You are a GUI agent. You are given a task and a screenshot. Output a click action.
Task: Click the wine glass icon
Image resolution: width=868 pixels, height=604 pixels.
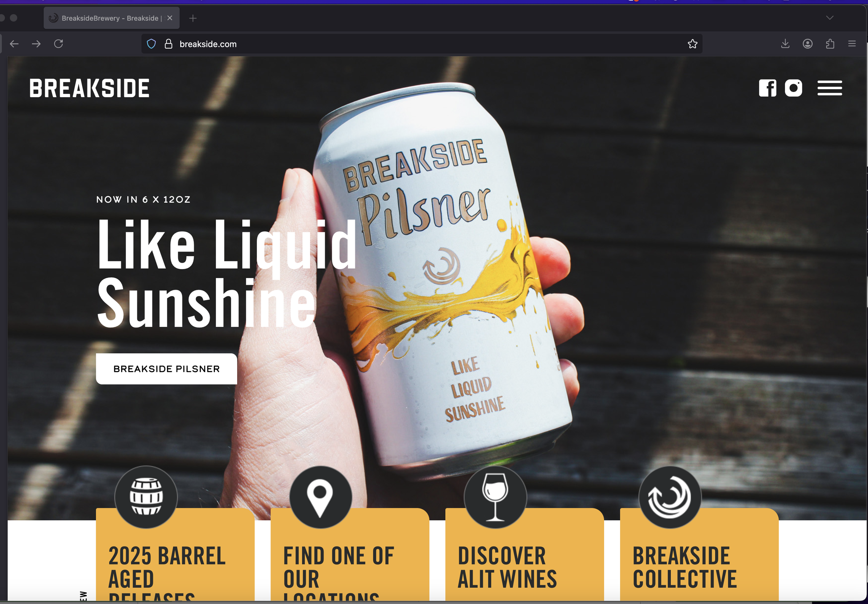[495, 497]
